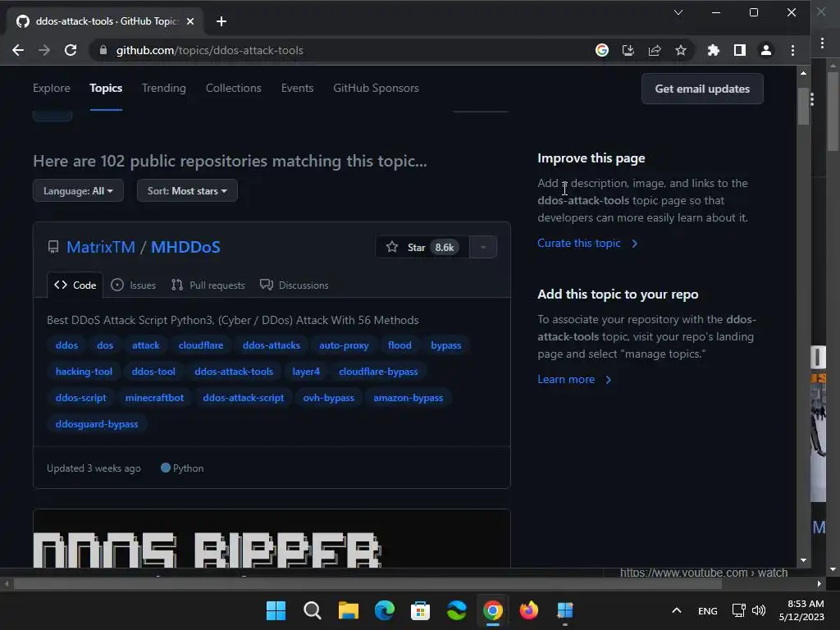Image resolution: width=840 pixels, height=630 pixels.
Task: Open GitHub Sponsors page
Action: pos(376,88)
